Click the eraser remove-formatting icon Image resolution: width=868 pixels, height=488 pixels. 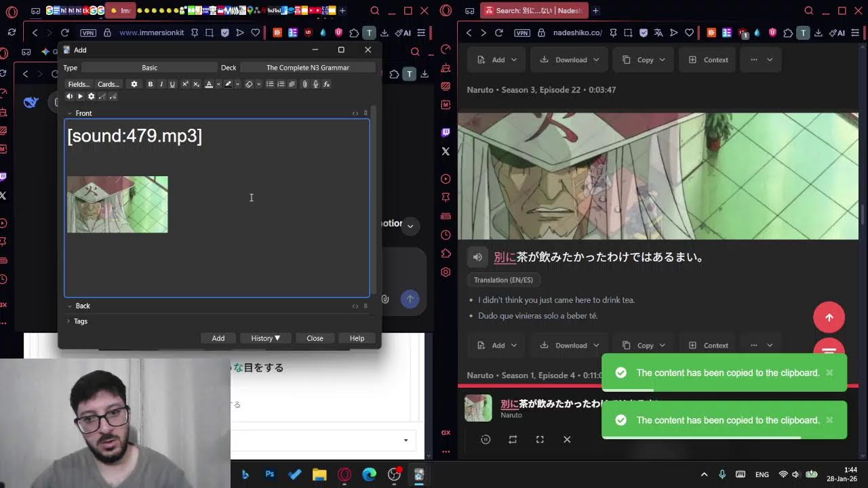click(250, 84)
